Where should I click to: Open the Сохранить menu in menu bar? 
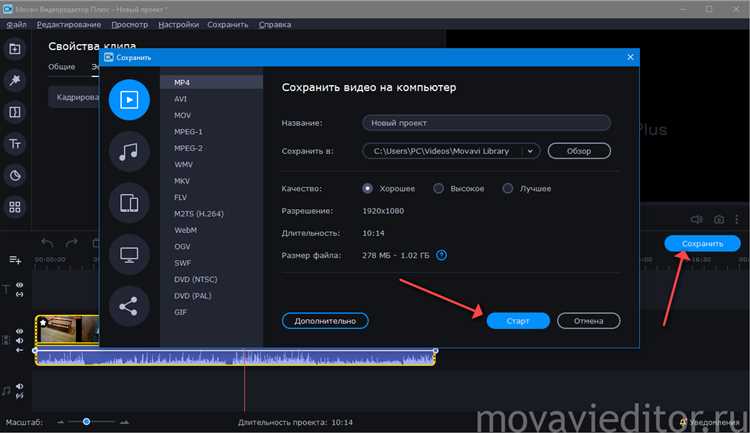tap(228, 24)
